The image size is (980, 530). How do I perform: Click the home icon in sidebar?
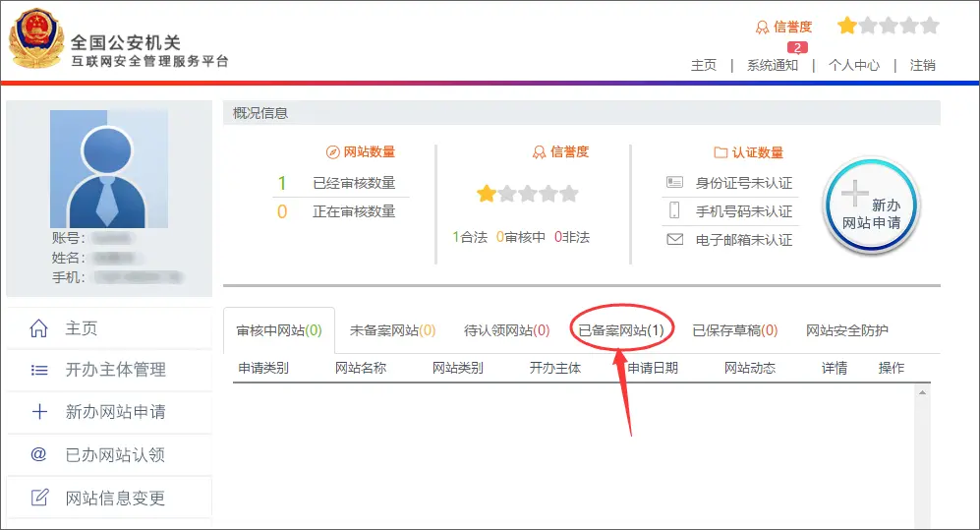coord(39,328)
